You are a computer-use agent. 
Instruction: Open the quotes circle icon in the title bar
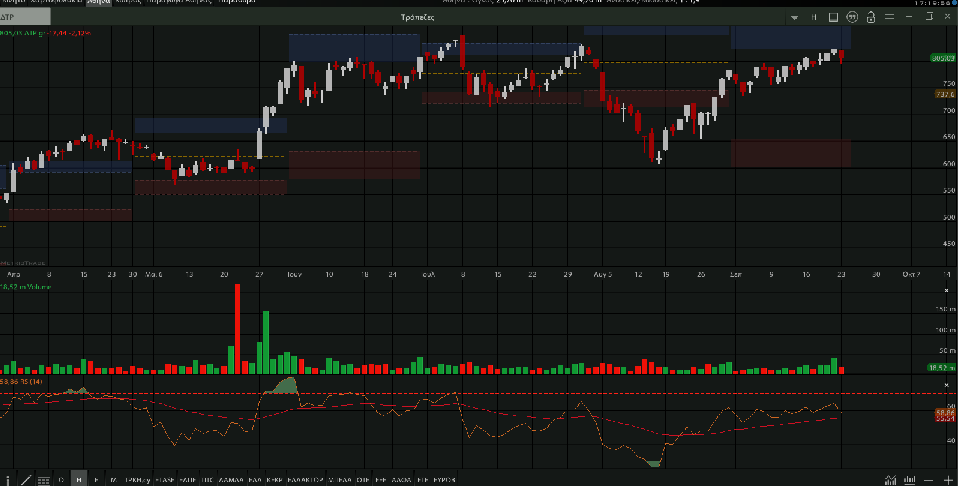pyautogui.click(x=852, y=17)
